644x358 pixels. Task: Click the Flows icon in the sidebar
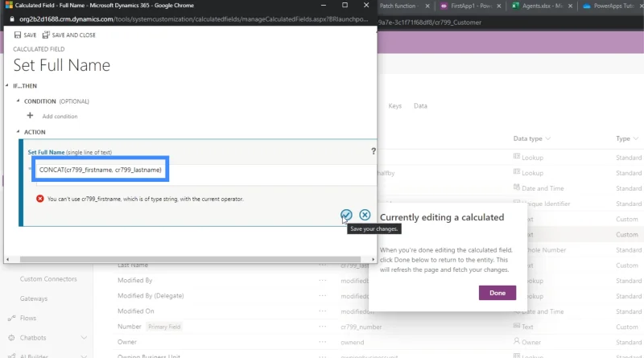[x=11, y=318]
